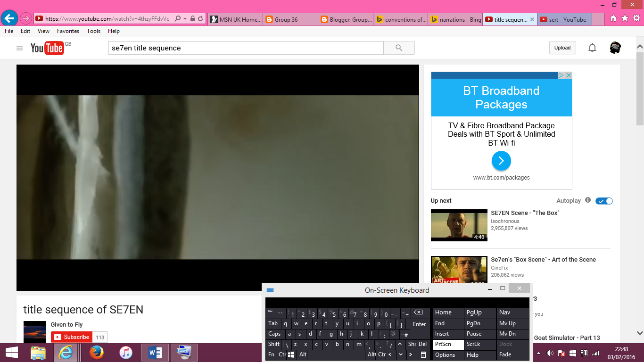Viewport: 644px width, 362px height.
Task: Click the Upload button
Action: click(x=562, y=48)
